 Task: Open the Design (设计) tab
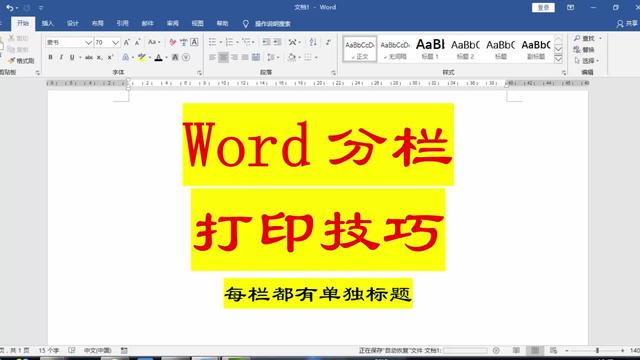click(x=73, y=24)
